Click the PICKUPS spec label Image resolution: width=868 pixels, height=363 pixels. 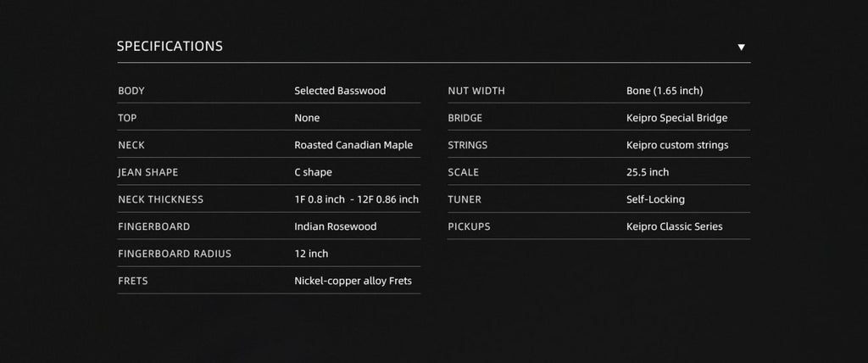coord(469,226)
